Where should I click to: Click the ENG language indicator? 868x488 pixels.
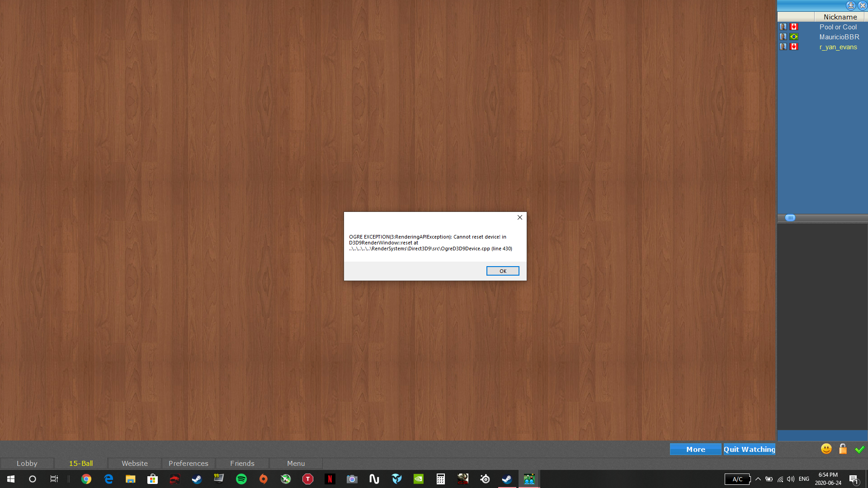pyautogui.click(x=804, y=479)
